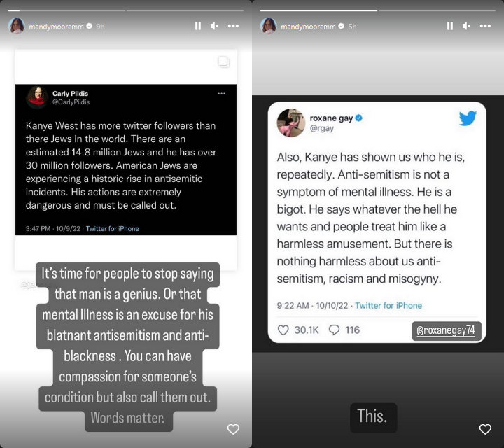The image size is (504, 448).
Task: Like the left story with heart icon
Action: point(233,429)
